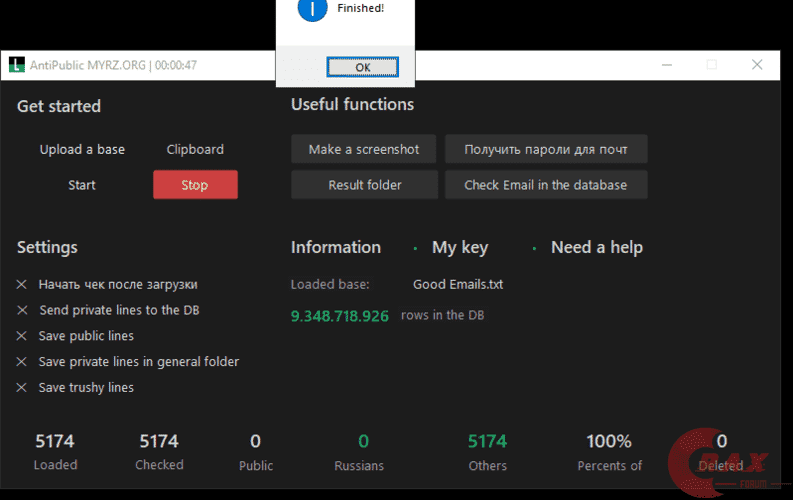Switch to the My key tab
This screenshot has width=793, height=500.
459,247
